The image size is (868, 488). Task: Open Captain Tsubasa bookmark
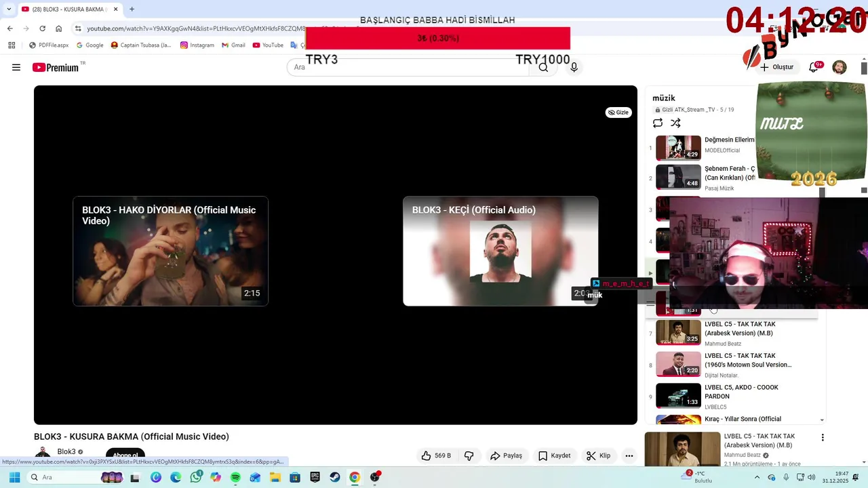point(141,45)
